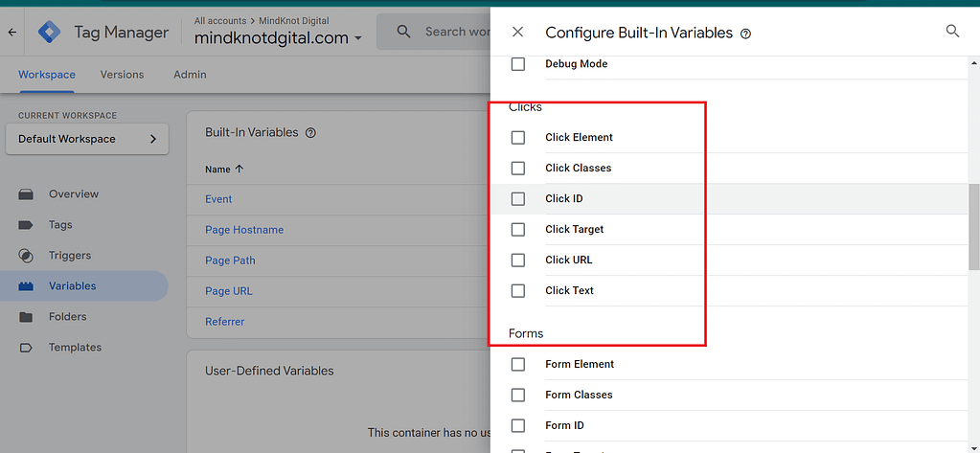Enable the Debug Mode checkbox
980x453 pixels.
pyautogui.click(x=518, y=64)
